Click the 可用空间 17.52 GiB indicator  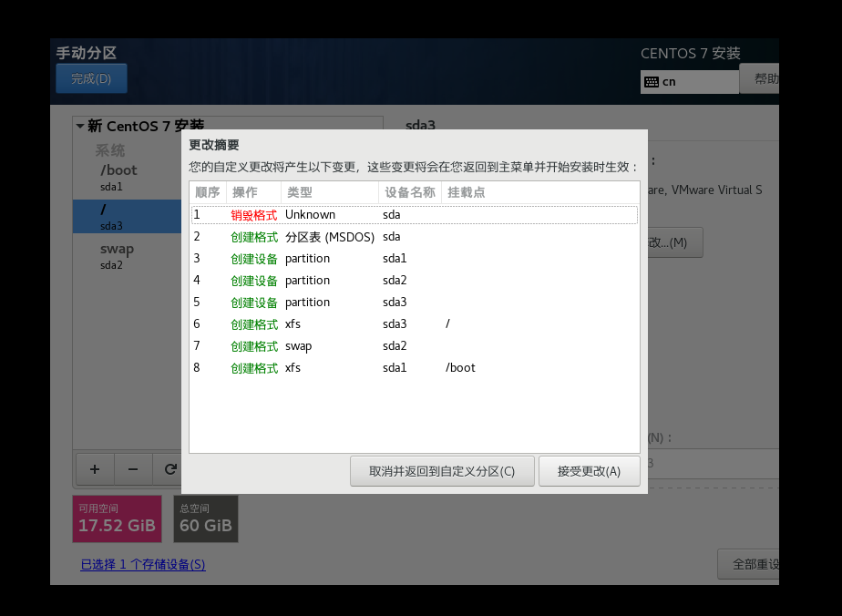click(117, 518)
